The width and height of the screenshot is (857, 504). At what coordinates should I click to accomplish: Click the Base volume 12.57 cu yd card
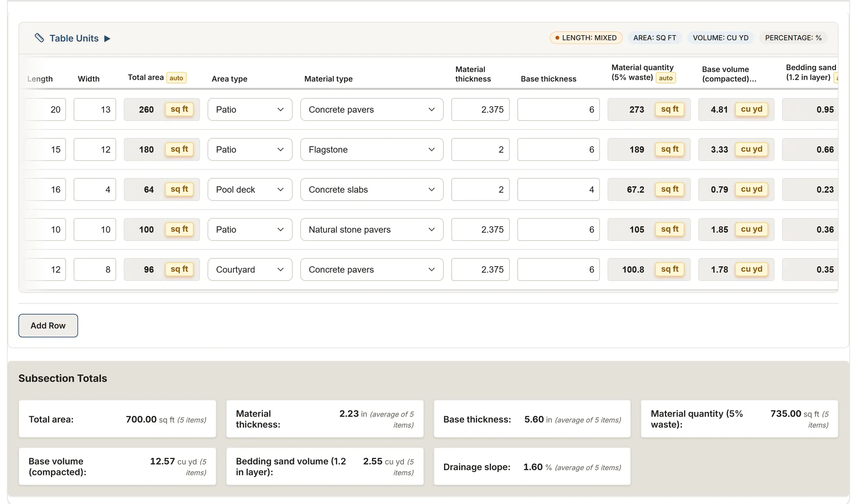pyautogui.click(x=117, y=467)
